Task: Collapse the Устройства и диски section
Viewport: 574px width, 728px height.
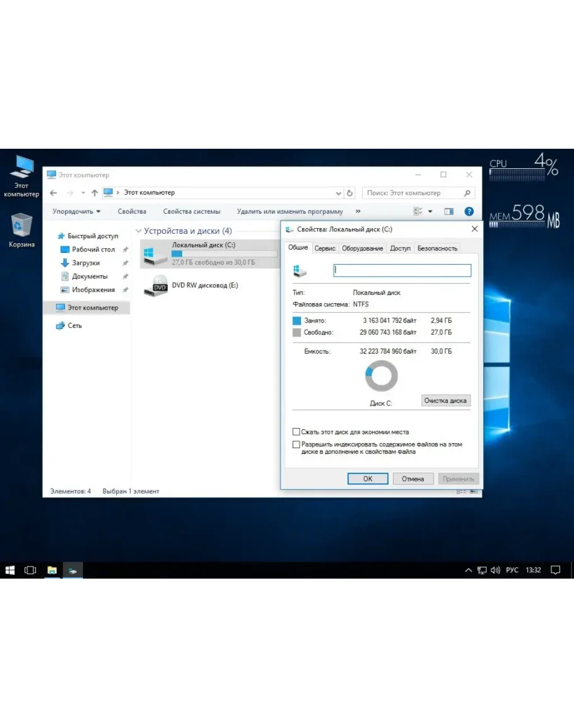Action: [139, 231]
